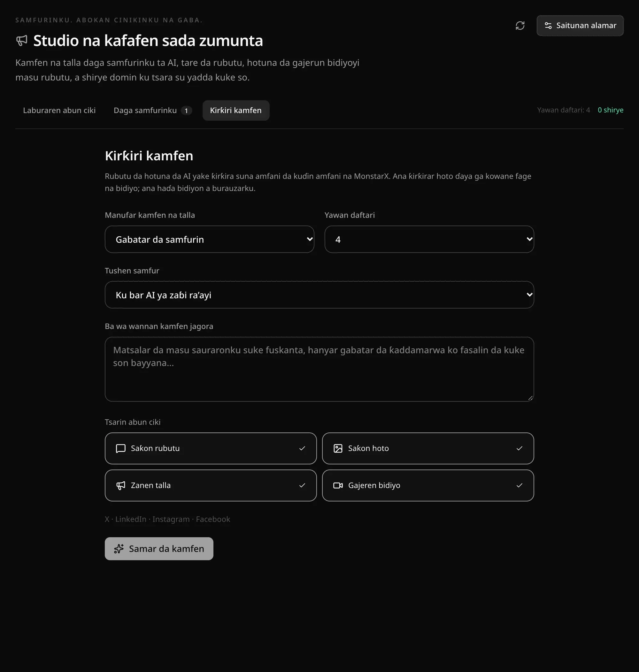The height and width of the screenshot is (672, 639).
Task: Click the sparkle icon on Samar da kamfen
Action: tap(119, 549)
